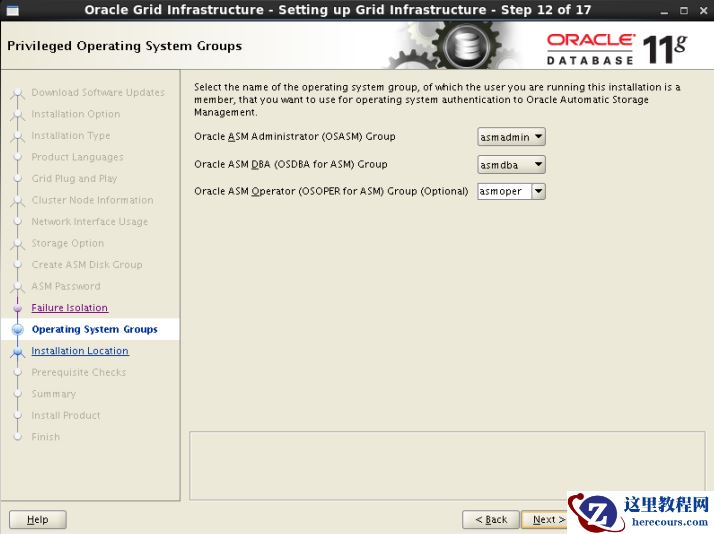The image size is (714, 534).
Task: Click the Operating System Groups step bullet icon
Action: point(18,330)
